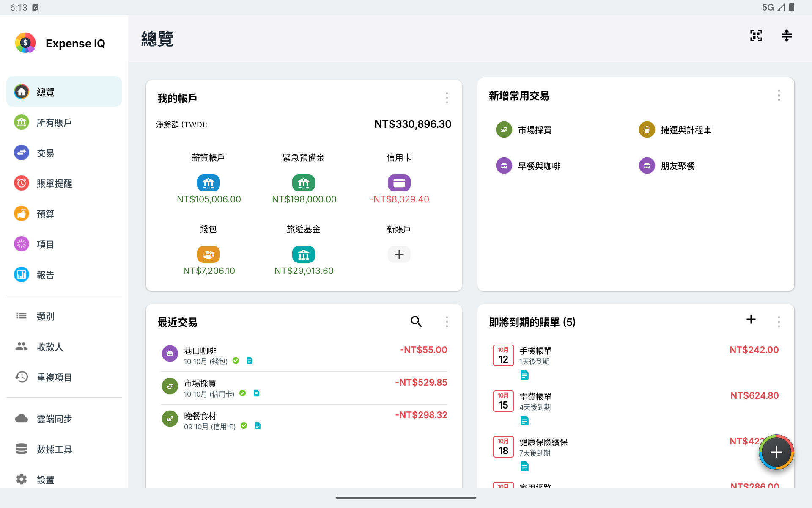Tap the receipt scan icon in header
Image resolution: width=812 pixels, height=508 pixels.
click(756, 36)
